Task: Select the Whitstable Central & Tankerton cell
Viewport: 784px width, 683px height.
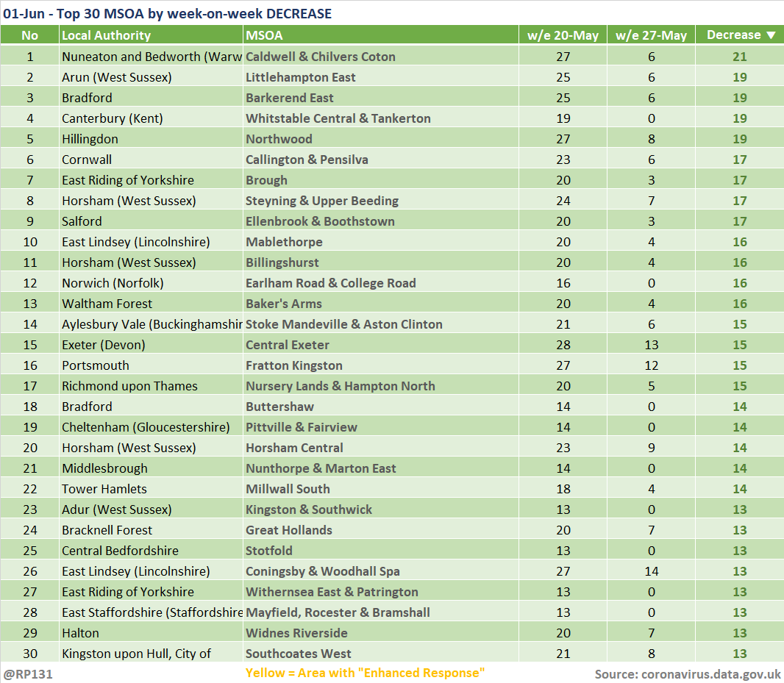Action: pos(338,118)
